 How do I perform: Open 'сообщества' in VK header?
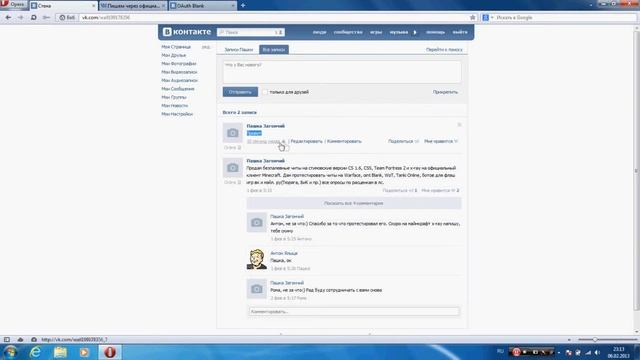pyautogui.click(x=348, y=32)
